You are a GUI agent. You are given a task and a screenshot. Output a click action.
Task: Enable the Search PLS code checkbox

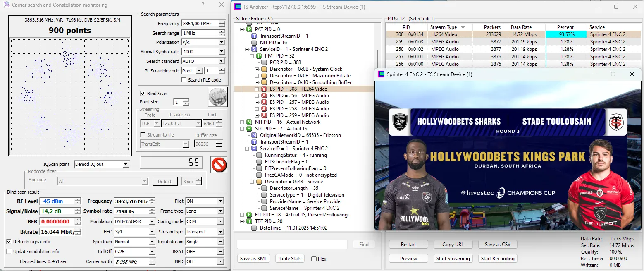tap(184, 80)
